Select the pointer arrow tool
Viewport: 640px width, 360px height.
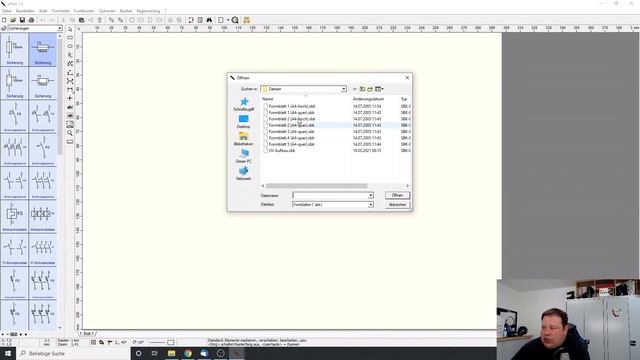coord(70,29)
